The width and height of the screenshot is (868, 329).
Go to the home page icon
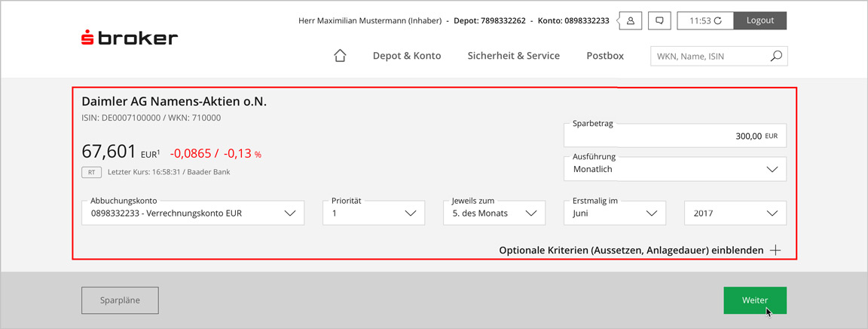(340, 56)
